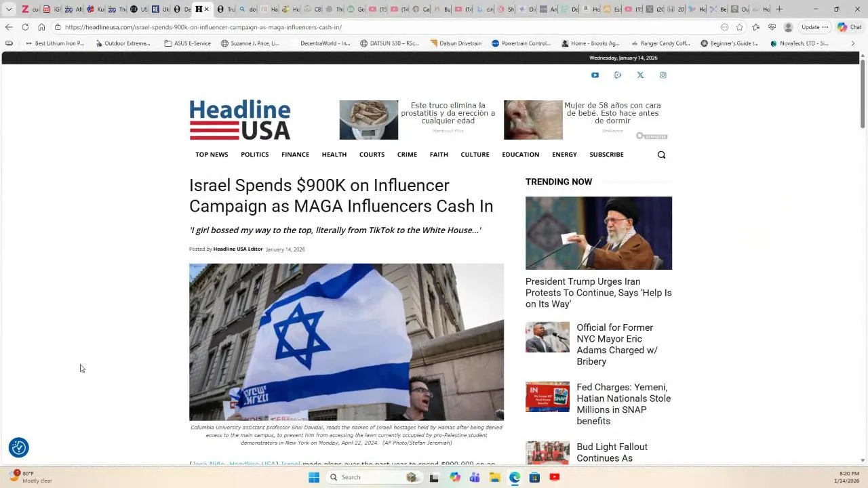The width and height of the screenshot is (868, 488).
Task: Click the site search magnifier icon
Action: (x=661, y=155)
